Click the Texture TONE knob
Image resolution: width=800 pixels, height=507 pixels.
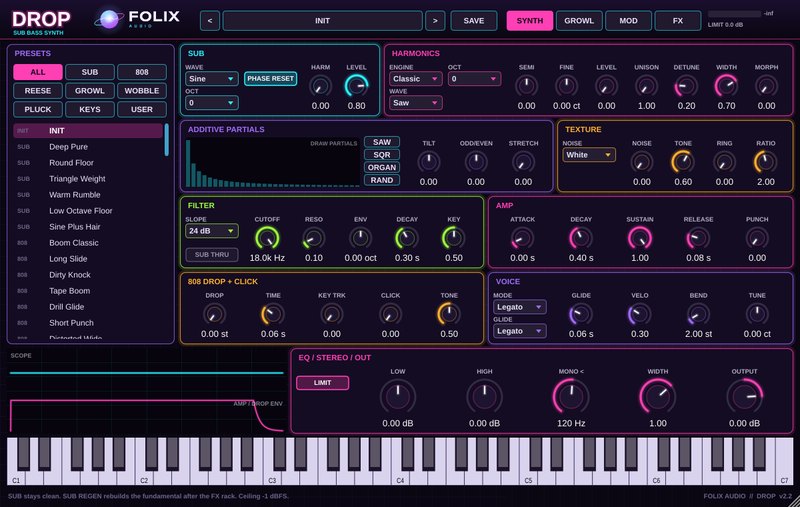[x=683, y=162]
